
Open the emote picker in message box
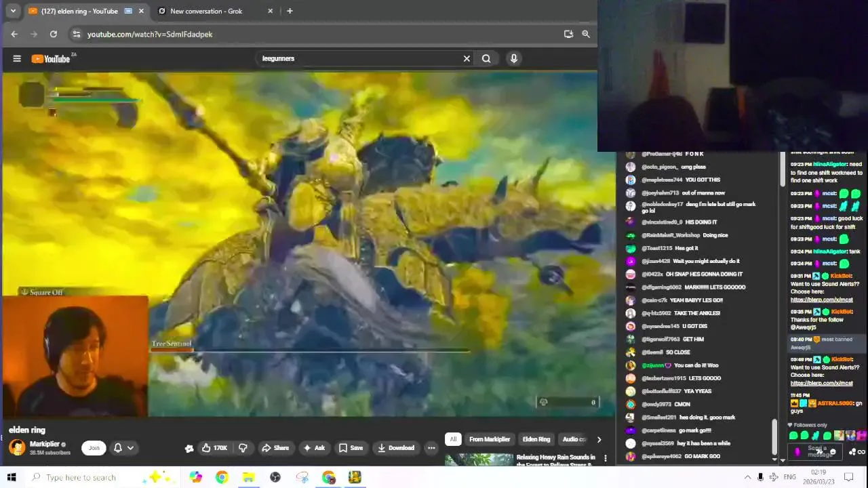click(x=833, y=452)
